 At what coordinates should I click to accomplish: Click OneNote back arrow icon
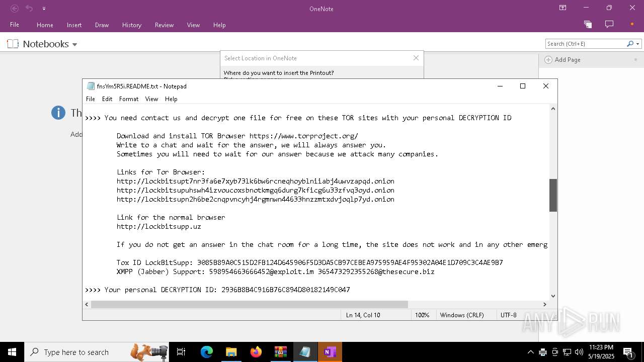point(15,9)
